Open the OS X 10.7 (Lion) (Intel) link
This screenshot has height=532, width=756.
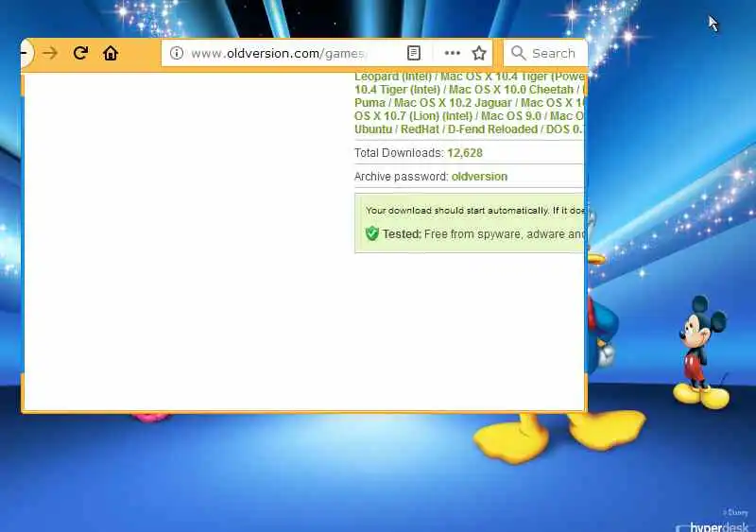coord(413,116)
